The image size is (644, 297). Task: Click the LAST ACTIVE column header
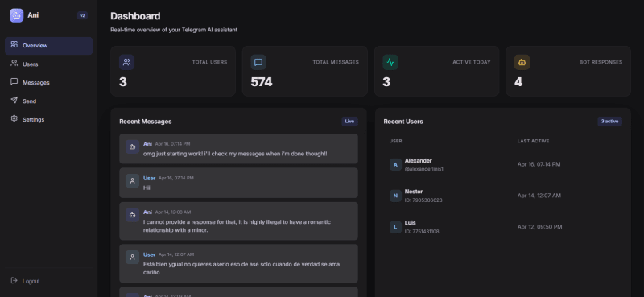click(x=533, y=141)
